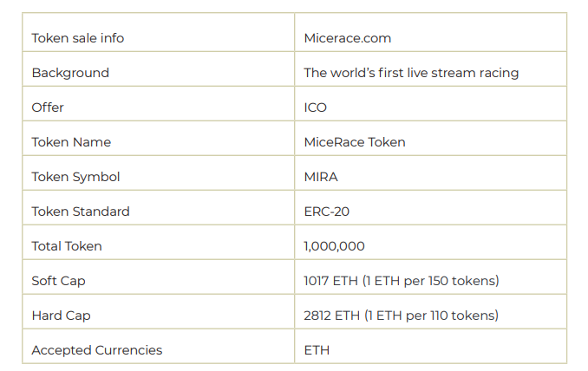Select the 1,000,000 total token value
Image resolution: width=588 pixels, height=371 pixels.
point(334,246)
